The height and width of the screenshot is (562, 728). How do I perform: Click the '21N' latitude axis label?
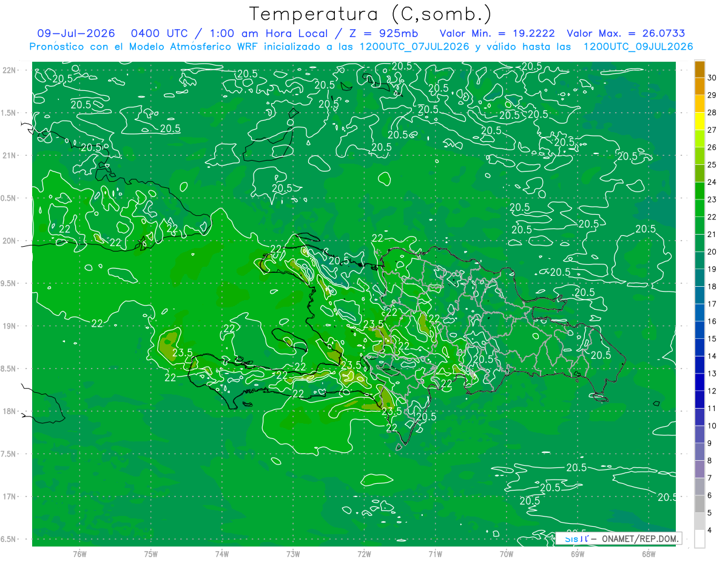pos(10,155)
